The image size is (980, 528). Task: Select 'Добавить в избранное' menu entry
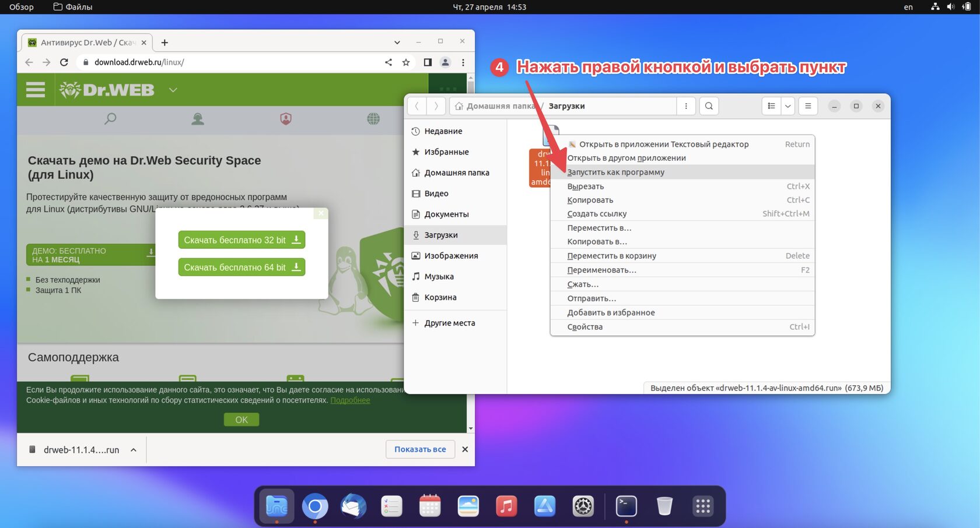click(x=682, y=312)
